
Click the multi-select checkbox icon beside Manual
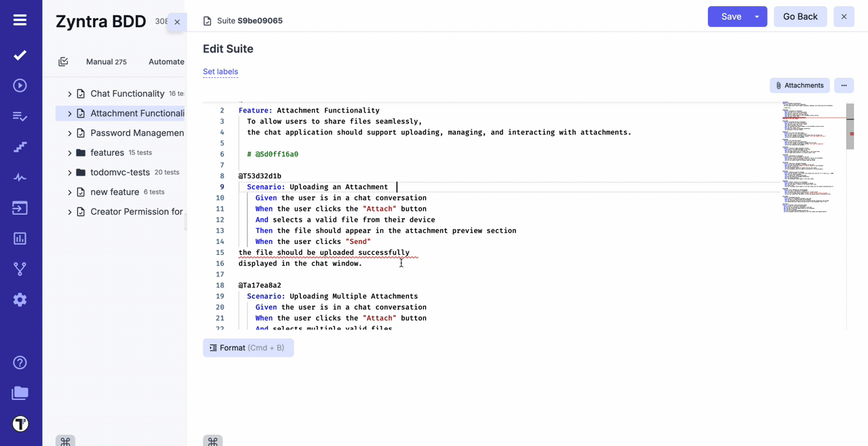[x=63, y=62]
